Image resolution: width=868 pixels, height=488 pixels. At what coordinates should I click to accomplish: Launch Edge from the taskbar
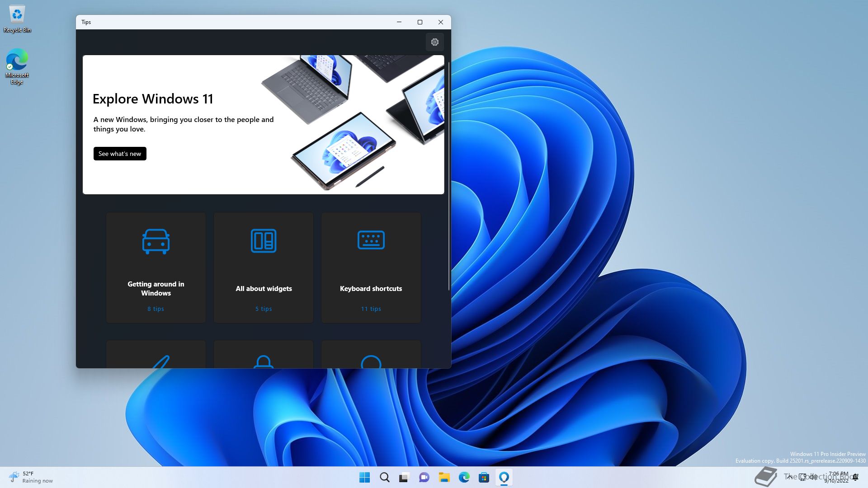pyautogui.click(x=464, y=477)
